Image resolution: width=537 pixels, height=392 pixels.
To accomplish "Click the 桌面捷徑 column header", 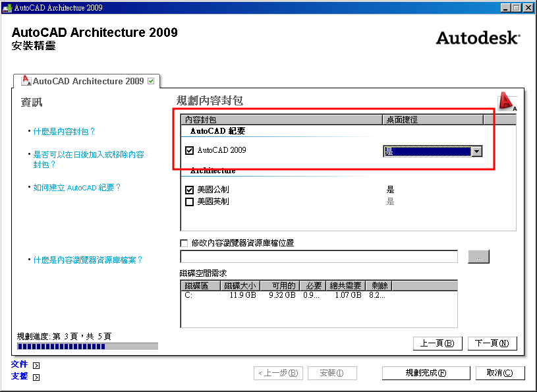I will (433, 120).
